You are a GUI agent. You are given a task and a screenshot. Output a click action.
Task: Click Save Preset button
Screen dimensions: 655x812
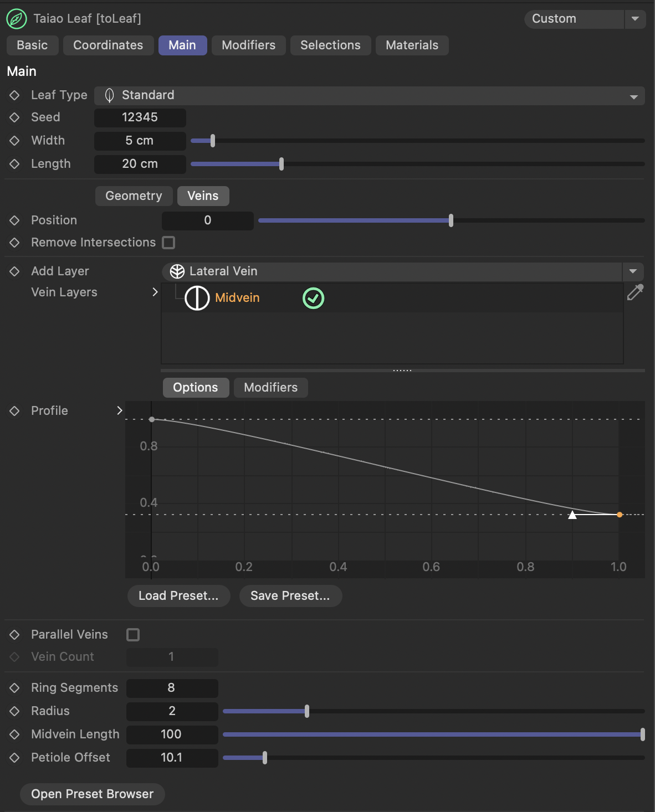(x=290, y=596)
